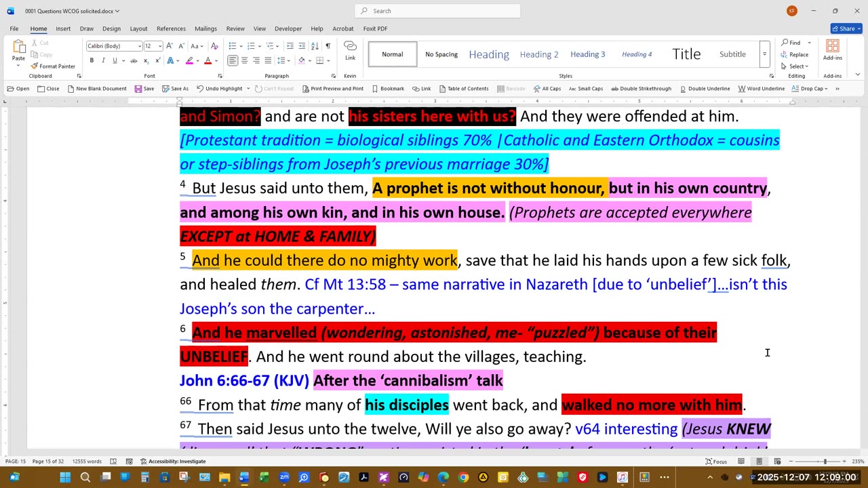Decrease paragraph indent
The height and width of the screenshot is (488, 868).
290,46
